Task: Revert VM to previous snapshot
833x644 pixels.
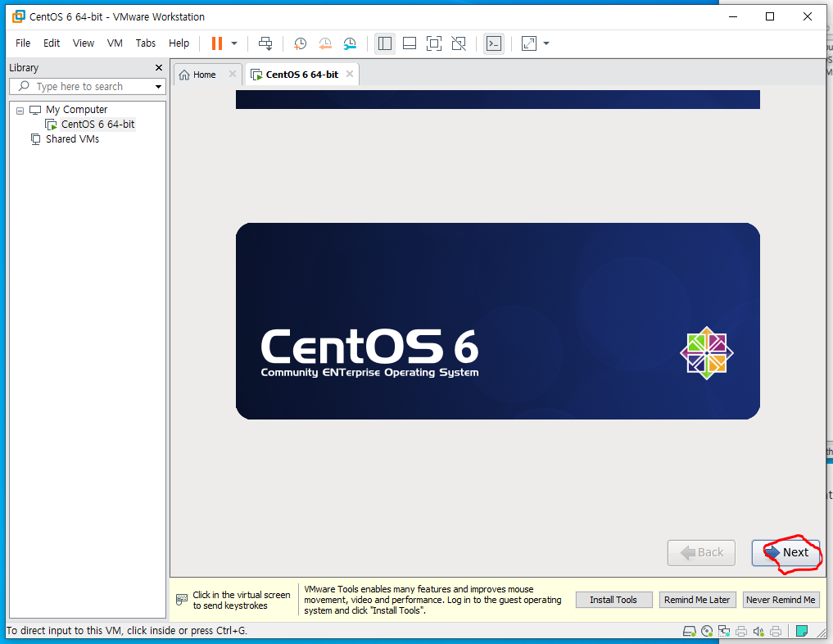Action: coord(325,43)
